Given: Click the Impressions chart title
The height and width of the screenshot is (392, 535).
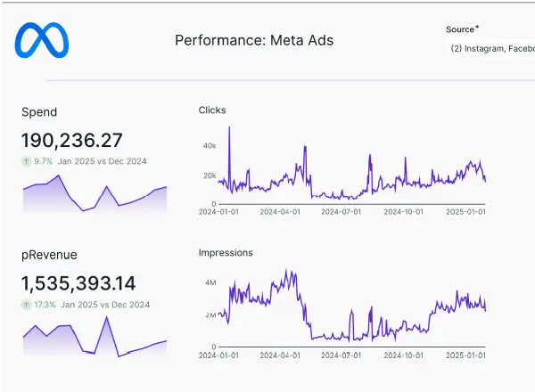Looking at the screenshot, I should (x=225, y=253).
